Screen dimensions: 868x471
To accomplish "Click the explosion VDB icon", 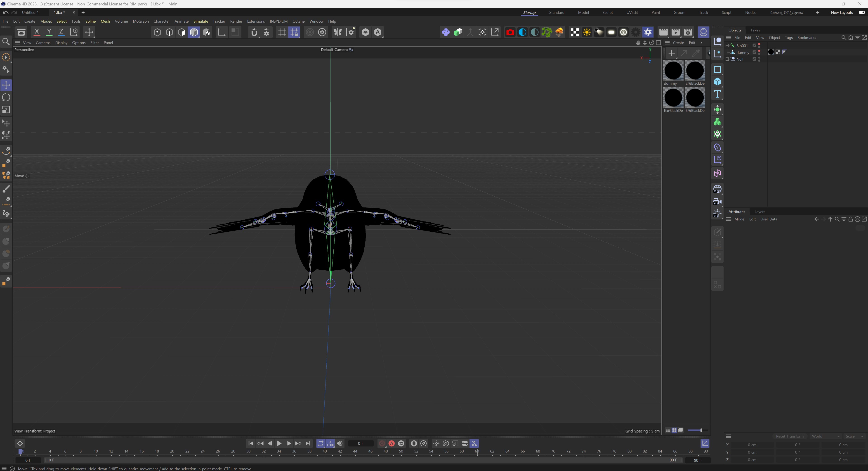I will pyautogui.click(x=559, y=32).
